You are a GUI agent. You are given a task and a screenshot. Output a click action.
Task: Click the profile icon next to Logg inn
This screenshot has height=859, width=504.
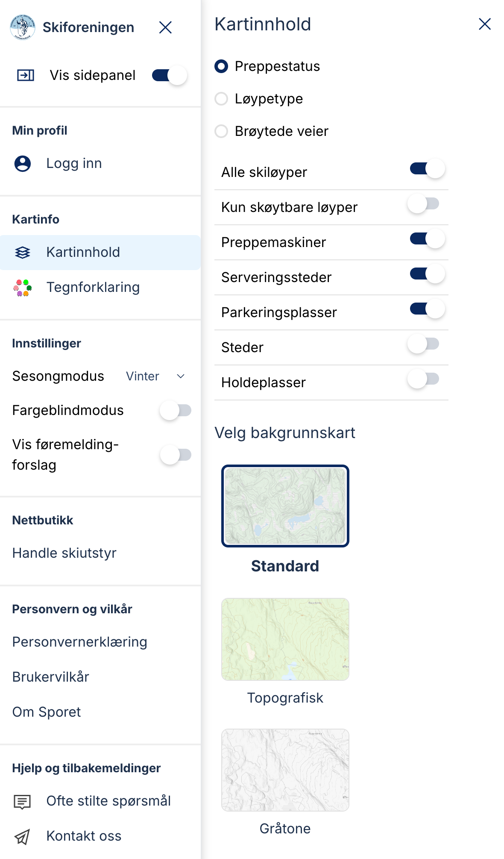[x=23, y=163]
